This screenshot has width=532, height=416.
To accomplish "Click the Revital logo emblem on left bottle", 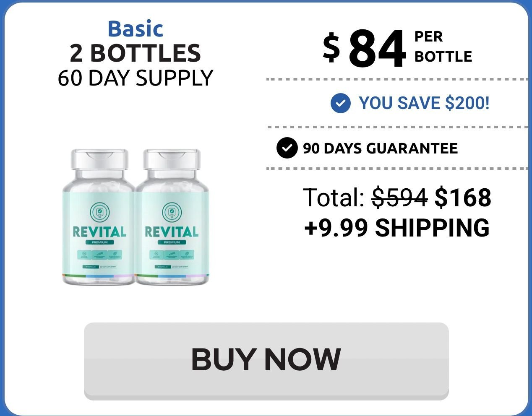I will click(99, 212).
